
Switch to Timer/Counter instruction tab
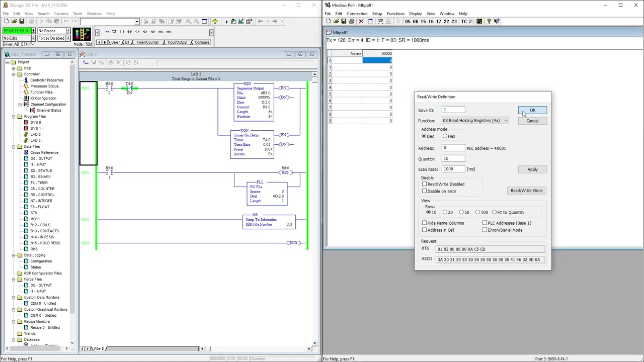[147, 42]
